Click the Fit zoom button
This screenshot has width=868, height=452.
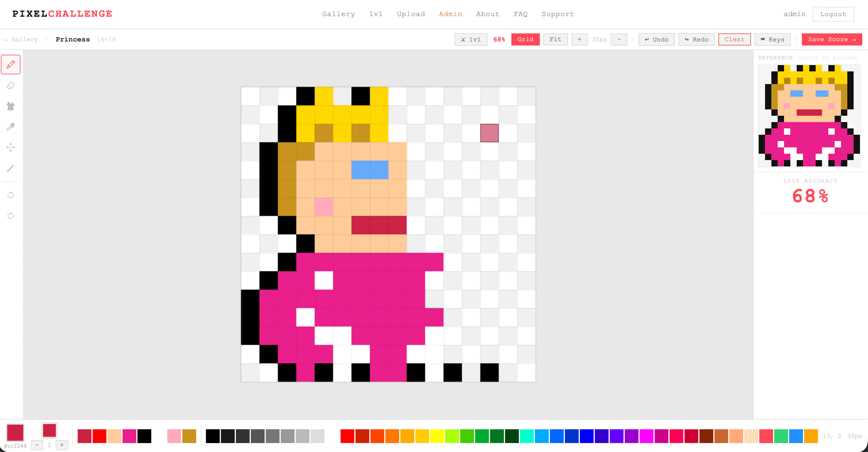(x=555, y=39)
